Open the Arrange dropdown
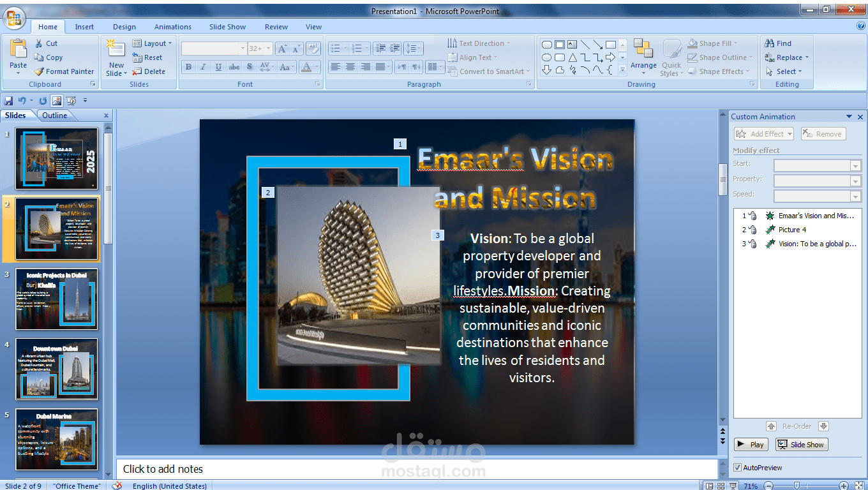This screenshot has width=868, height=490. click(x=643, y=56)
